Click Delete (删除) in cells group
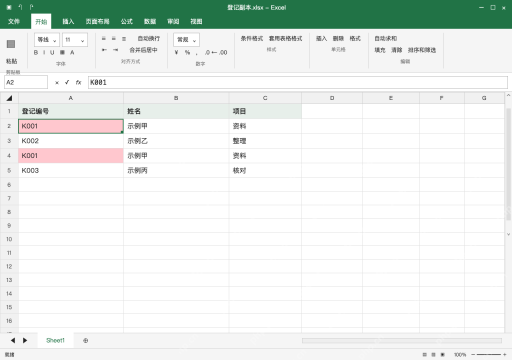 [x=338, y=39]
